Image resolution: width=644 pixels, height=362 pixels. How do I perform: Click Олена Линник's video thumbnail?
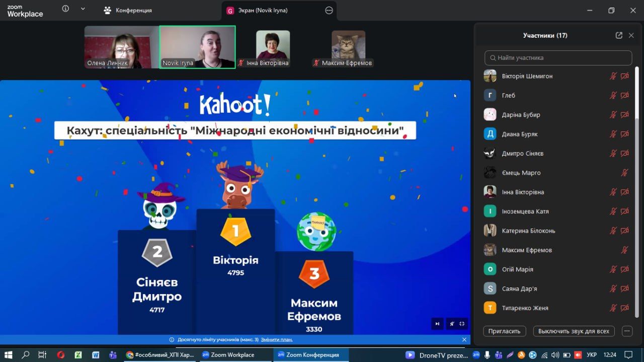pos(122,47)
